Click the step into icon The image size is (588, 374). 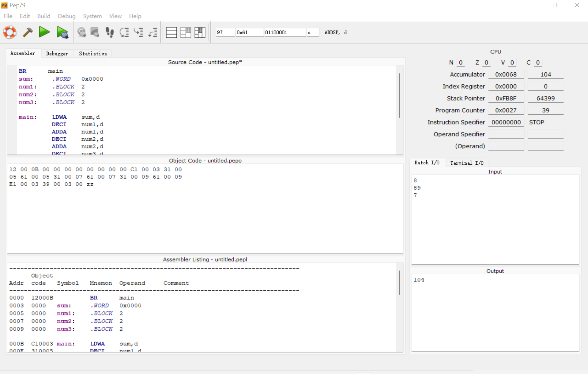pos(138,32)
